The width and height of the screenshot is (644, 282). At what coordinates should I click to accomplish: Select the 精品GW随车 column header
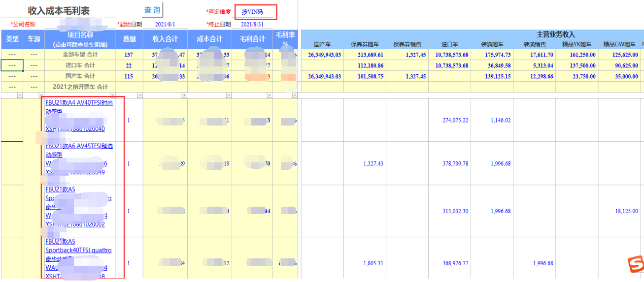click(619, 44)
